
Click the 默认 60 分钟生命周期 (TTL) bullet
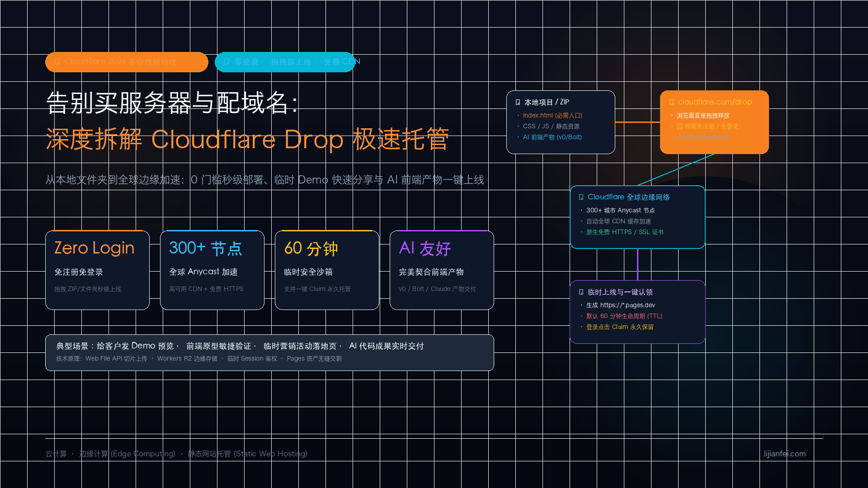click(624, 316)
